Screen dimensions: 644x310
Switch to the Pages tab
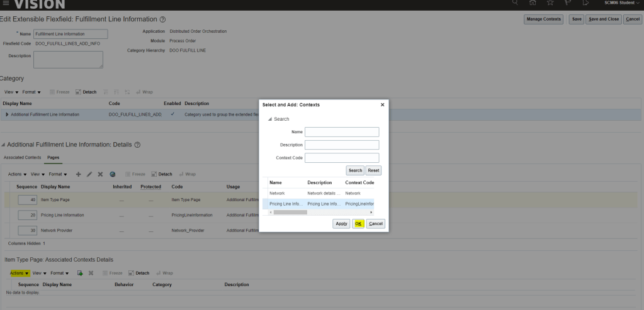54,157
